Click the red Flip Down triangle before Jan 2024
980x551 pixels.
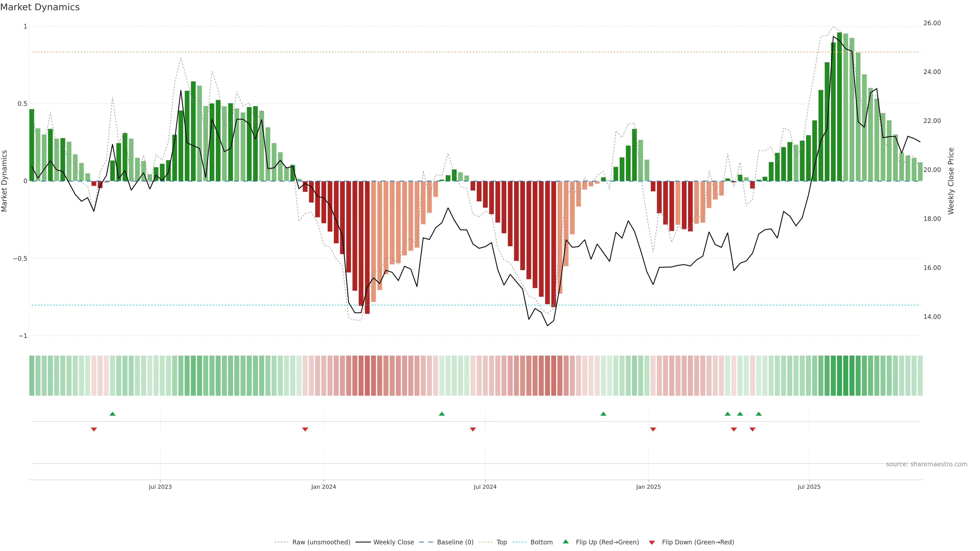[305, 429]
